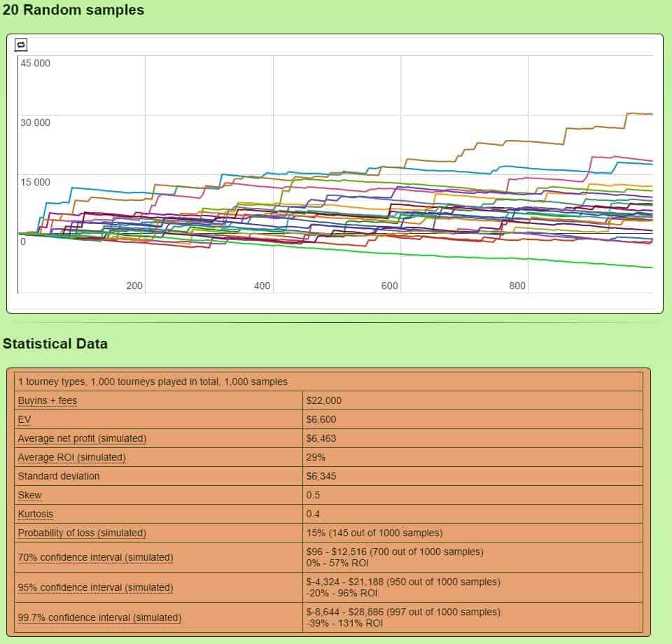Click the '30 000' y-axis label
Image resolution: width=672 pixels, height=644 pixels.
tap(35, 123)
